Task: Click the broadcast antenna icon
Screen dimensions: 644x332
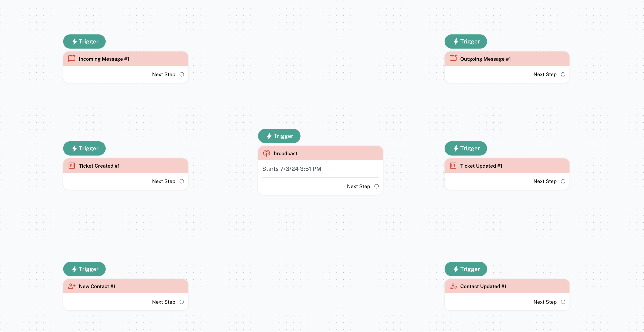Action: pyautogui.click(x=267, y=153)
